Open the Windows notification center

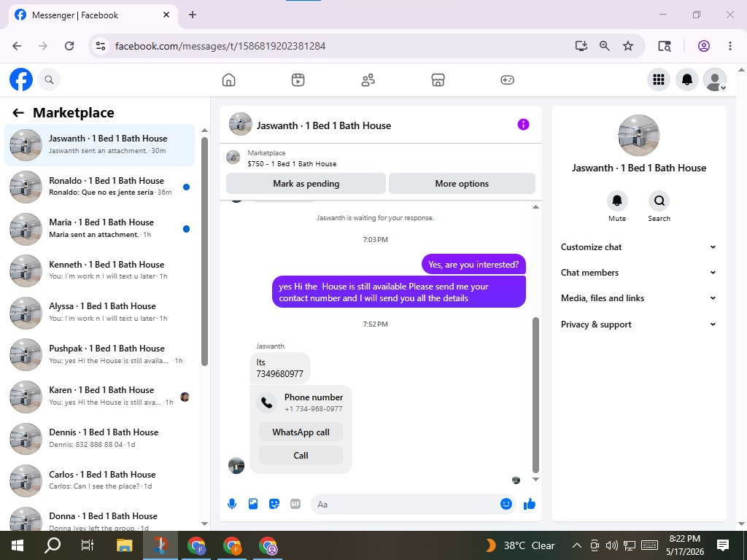pos(723,545)
